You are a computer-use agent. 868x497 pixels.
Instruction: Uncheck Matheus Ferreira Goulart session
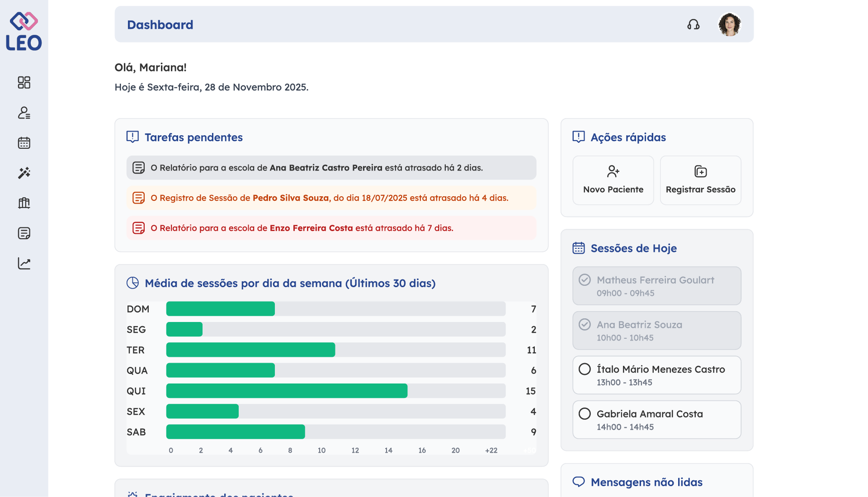click(x=585, y=280)
